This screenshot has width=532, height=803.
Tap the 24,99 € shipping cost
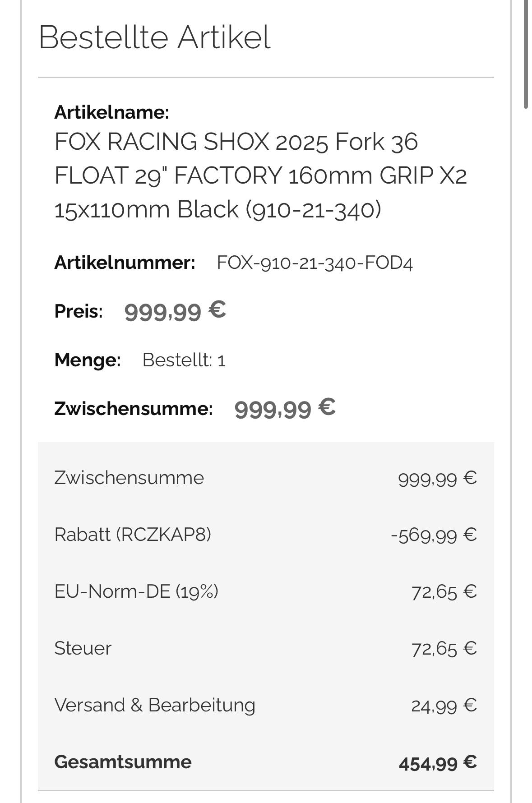click(x=444, y=706)
